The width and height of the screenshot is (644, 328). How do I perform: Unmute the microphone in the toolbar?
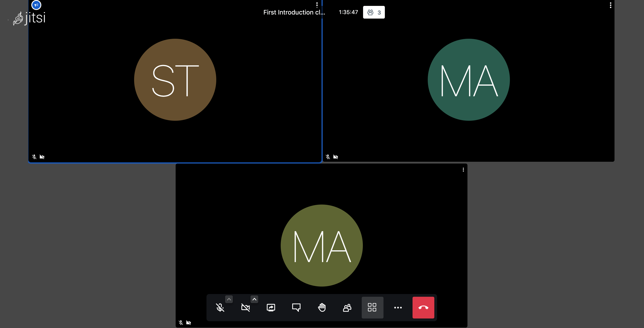click(x=220, y=308)
